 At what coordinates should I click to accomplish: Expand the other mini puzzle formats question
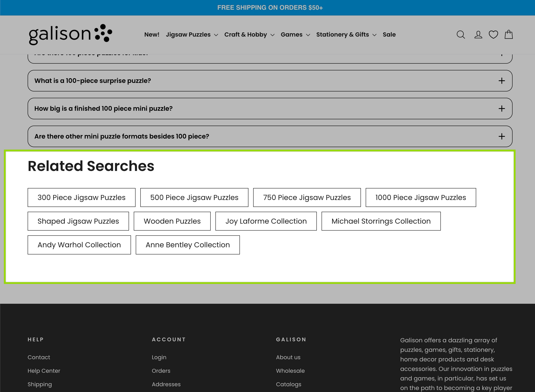270,136
